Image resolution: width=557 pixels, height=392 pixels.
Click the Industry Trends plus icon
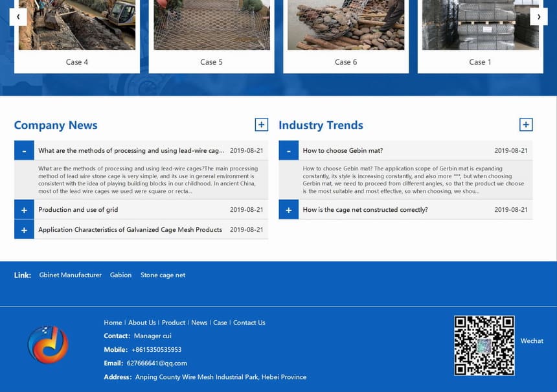coord(525,124)
